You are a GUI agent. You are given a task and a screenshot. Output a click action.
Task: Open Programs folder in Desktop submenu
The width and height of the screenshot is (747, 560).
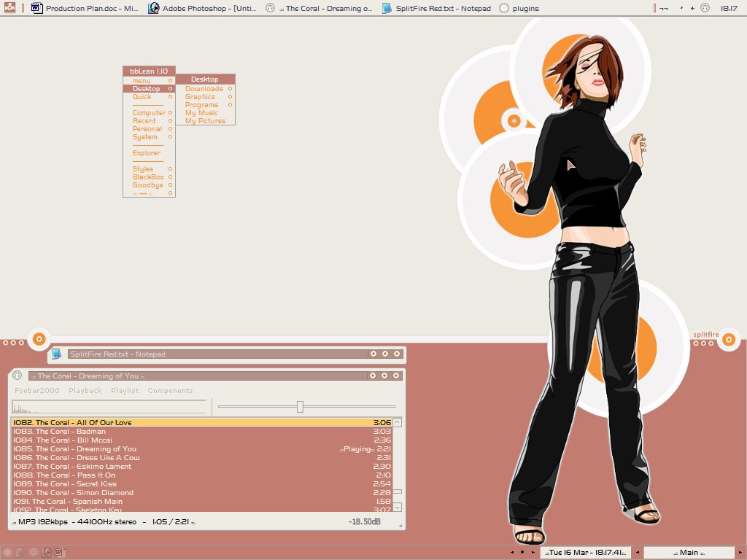coord(205,105)
